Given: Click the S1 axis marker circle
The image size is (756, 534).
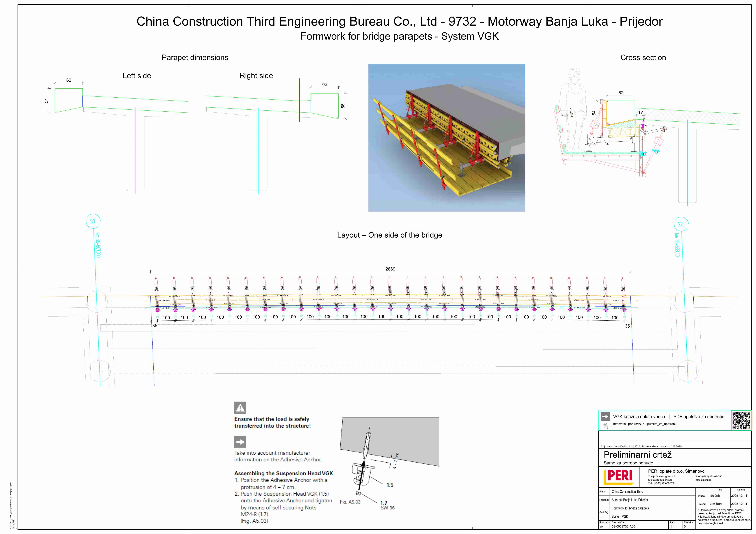Looking at the screenshot, I should point(93,221).
